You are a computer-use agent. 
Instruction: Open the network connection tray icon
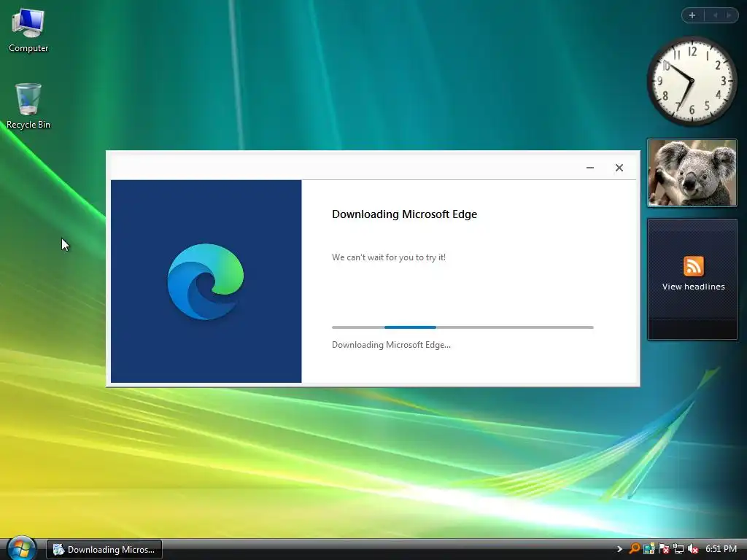click(x=678, y=549)
